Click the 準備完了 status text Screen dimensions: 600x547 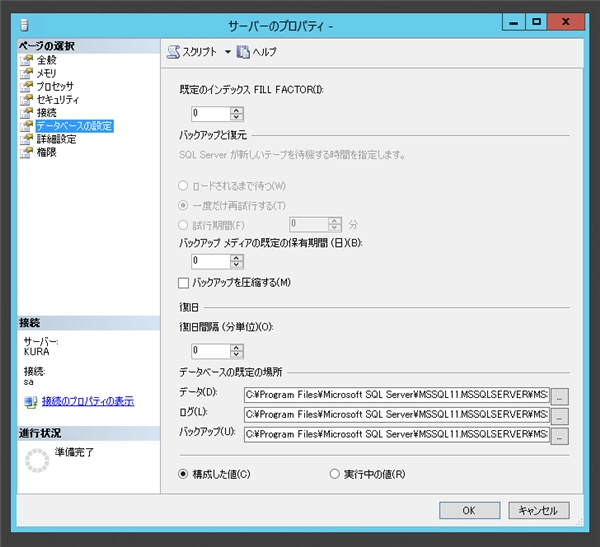pos(74,452)
